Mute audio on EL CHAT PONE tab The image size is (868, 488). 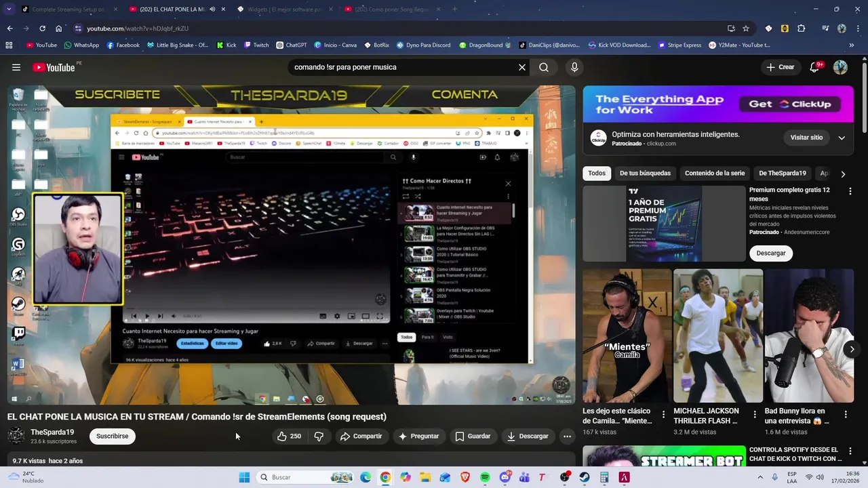click(x=213, y=9)
